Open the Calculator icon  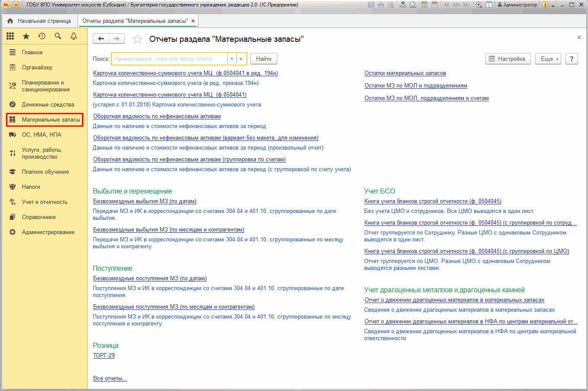424,5
